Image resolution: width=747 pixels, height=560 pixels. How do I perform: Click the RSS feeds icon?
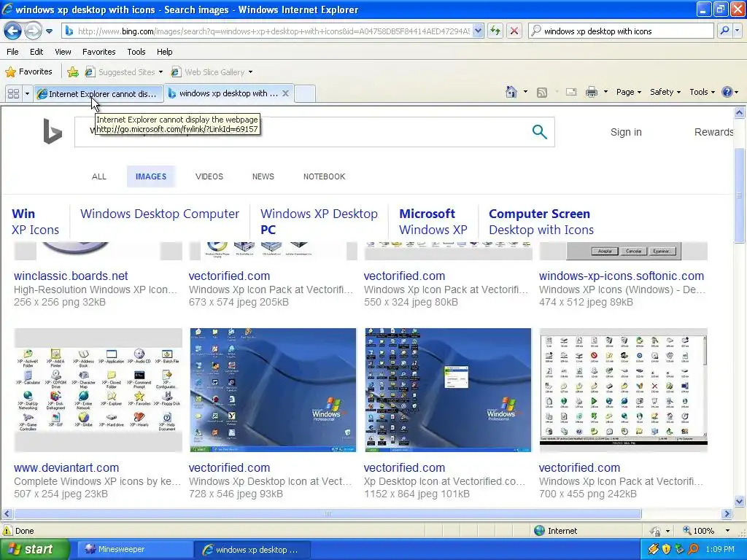(x=542, y=92)
